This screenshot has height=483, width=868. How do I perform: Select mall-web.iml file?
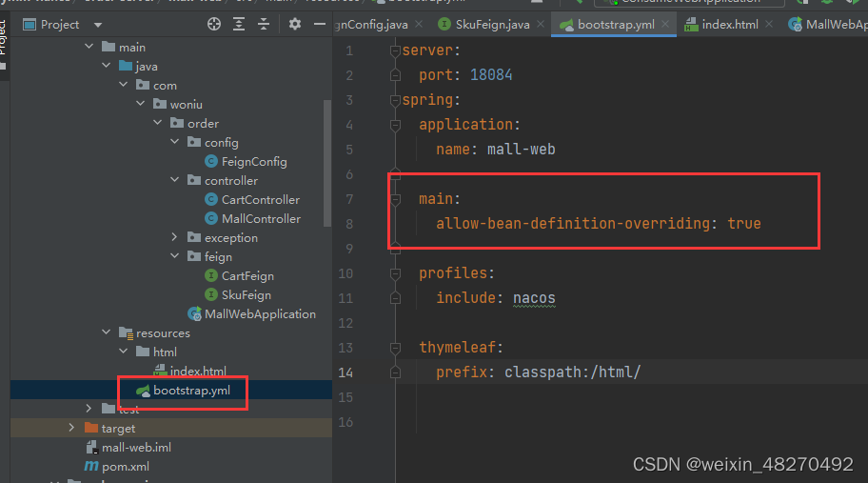tap(136, 448)
